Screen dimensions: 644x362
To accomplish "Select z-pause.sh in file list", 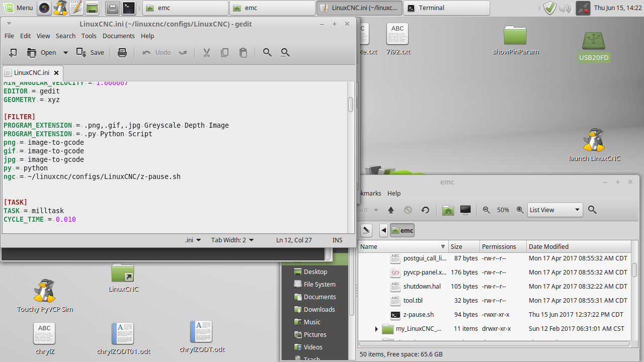I will [x=419, y=315].
